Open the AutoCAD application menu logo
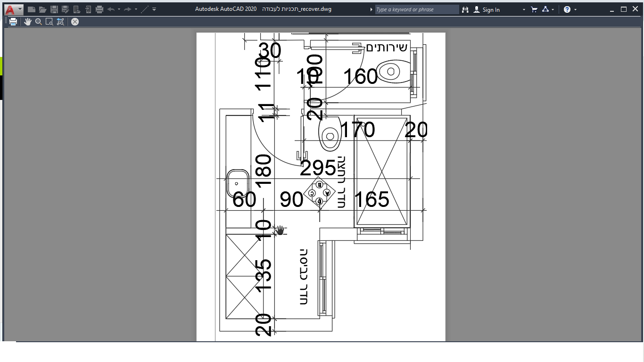 [x=11, y=9]
